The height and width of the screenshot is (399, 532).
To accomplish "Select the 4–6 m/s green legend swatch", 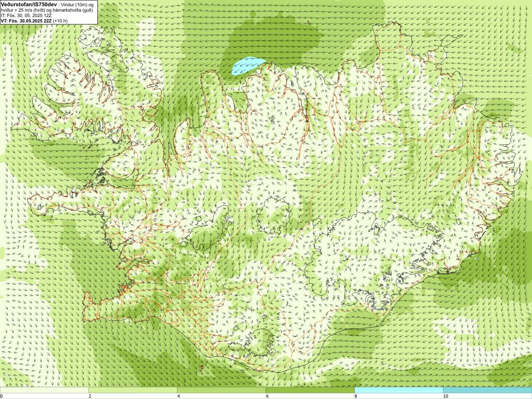I will tap(222, 390).
